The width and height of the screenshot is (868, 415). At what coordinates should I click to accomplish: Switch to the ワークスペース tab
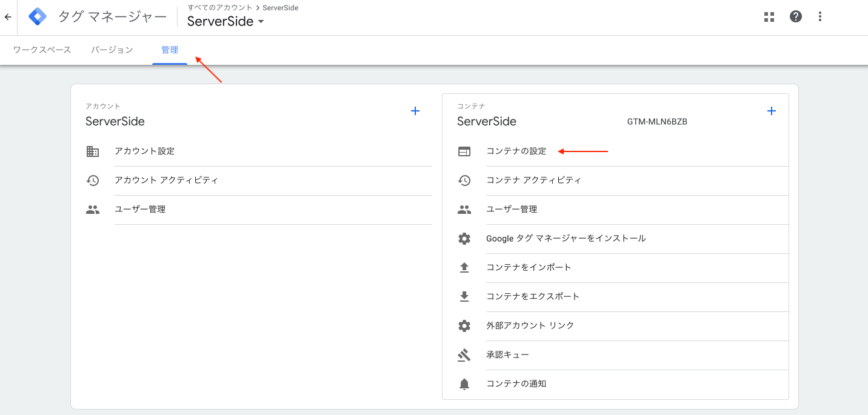tap(42, 50)
